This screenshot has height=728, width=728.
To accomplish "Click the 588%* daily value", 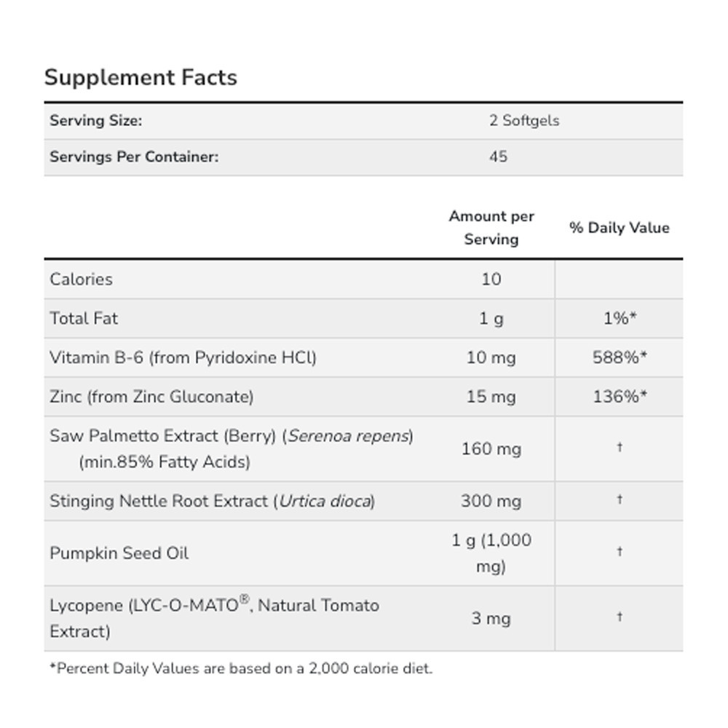I will pos(620,357).
